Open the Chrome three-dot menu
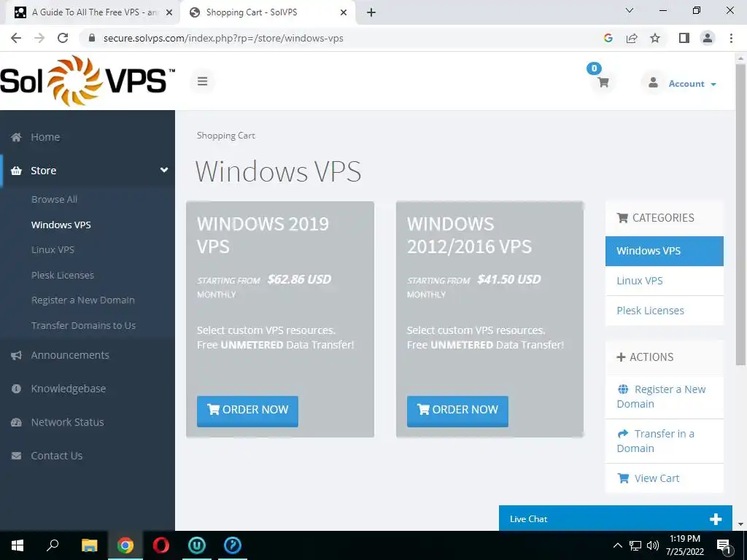747x560 pixels. (x=731, y=38)
